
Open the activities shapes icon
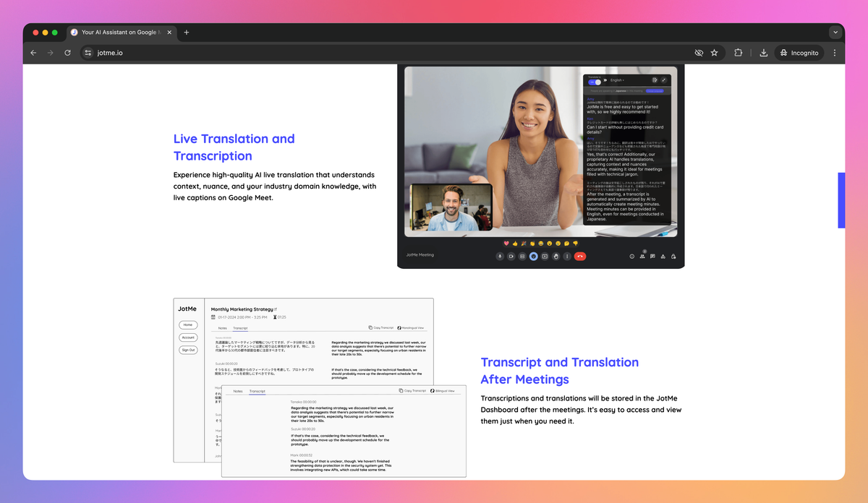point(663,256)
